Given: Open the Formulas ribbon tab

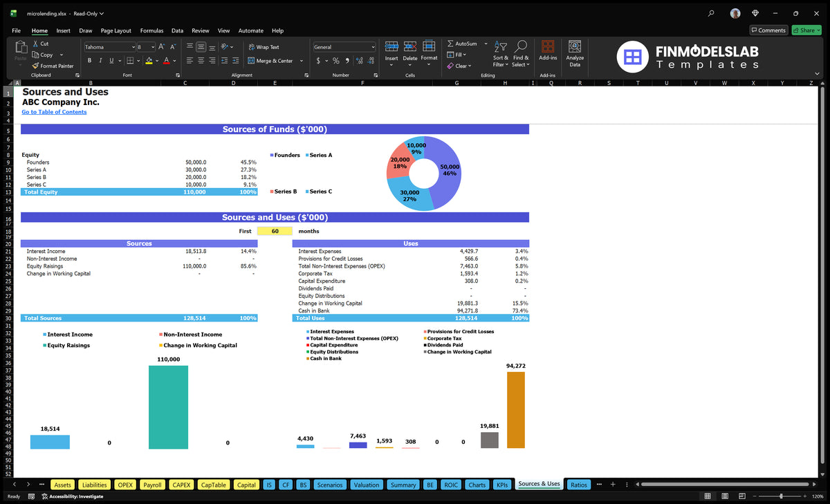Looking at the screenshot, I should pos(151,30).
